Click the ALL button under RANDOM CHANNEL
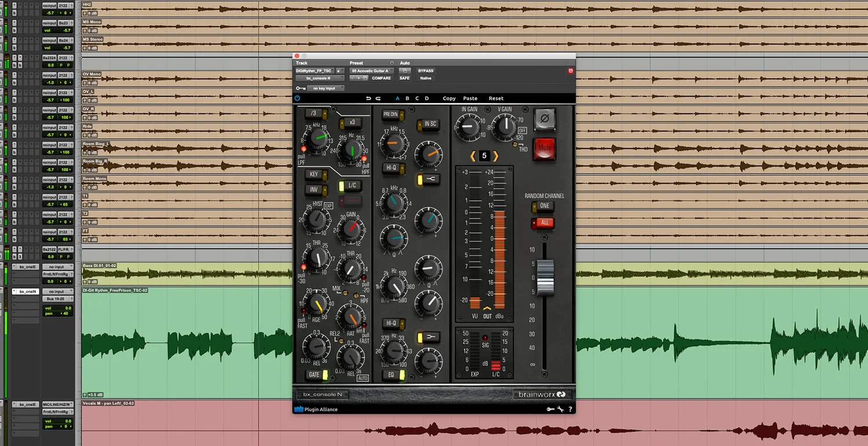This screenshot has width=868, height=446. (x=543, y=223)
